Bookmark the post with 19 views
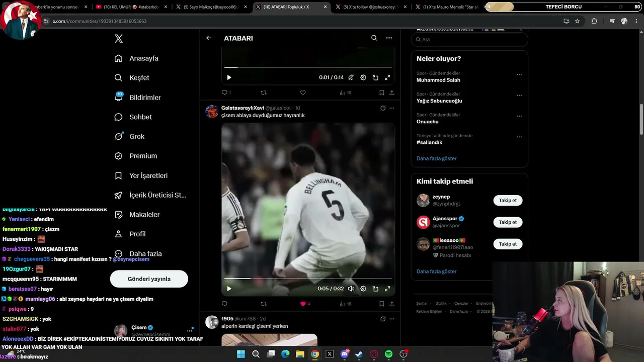 [382, 93]
